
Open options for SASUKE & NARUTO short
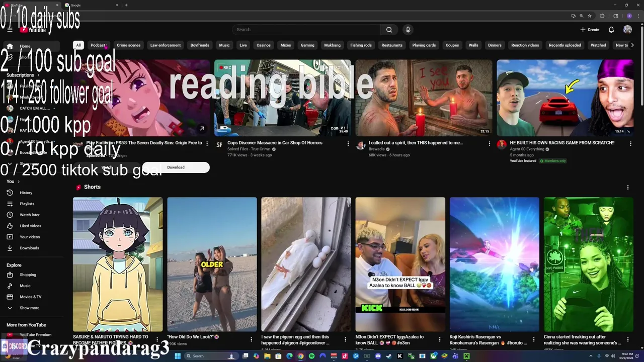[x=157, y=339]
